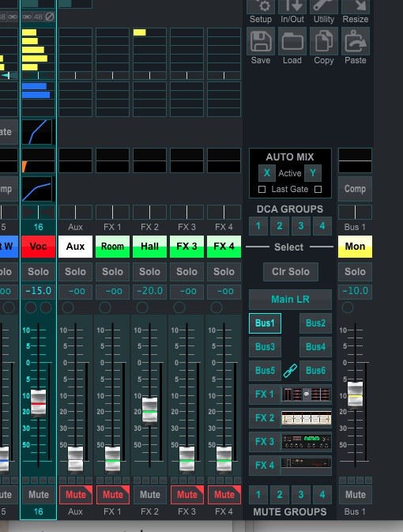Select the white Aux channel label

(x=76, y=247)
